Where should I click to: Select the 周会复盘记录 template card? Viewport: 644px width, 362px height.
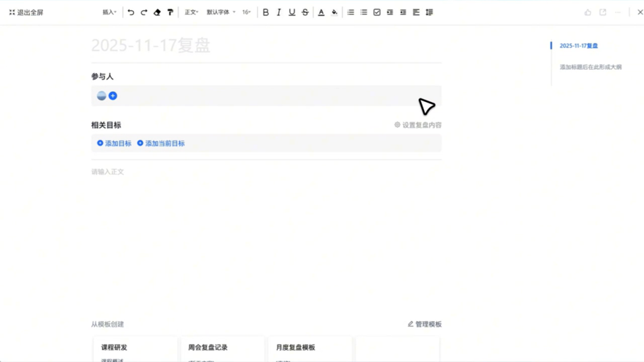tap(222, 349)
